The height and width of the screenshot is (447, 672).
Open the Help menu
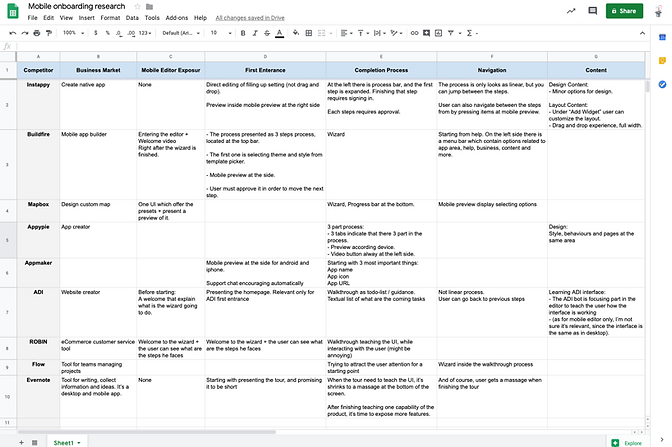point(200,18)
